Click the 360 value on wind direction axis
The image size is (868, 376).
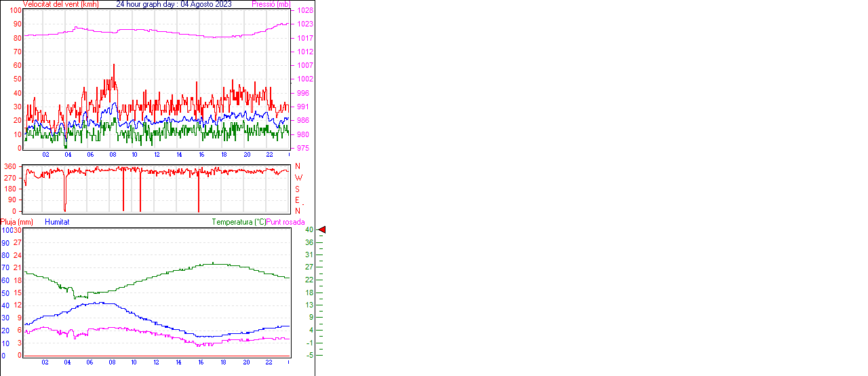[x=10, y=166]
